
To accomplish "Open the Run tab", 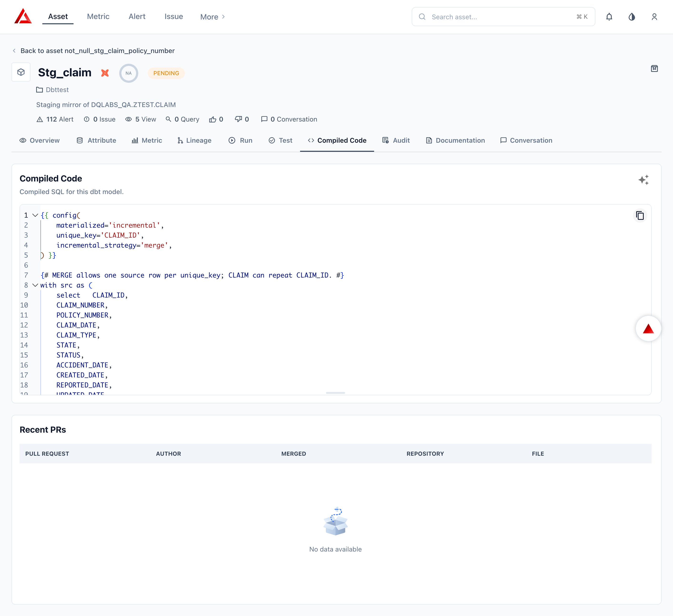I will pyautogui.click(x=240, y=141).
